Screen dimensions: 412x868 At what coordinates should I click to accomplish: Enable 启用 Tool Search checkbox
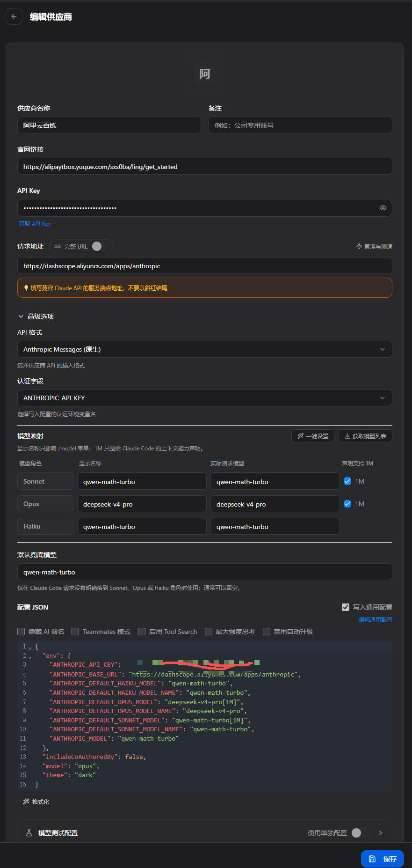pyautogui.click(x=142, y=632)
